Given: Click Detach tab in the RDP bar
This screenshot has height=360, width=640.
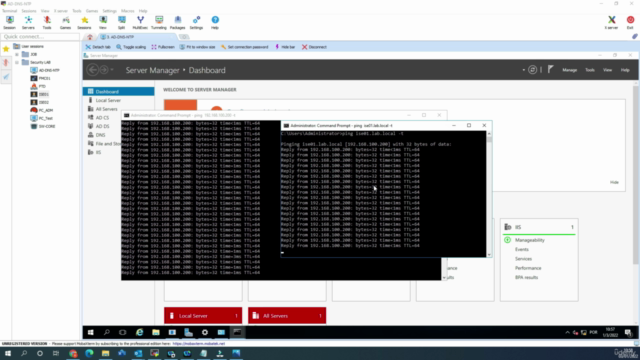Looking at the screenshot, I should click(x=98, y=47).
